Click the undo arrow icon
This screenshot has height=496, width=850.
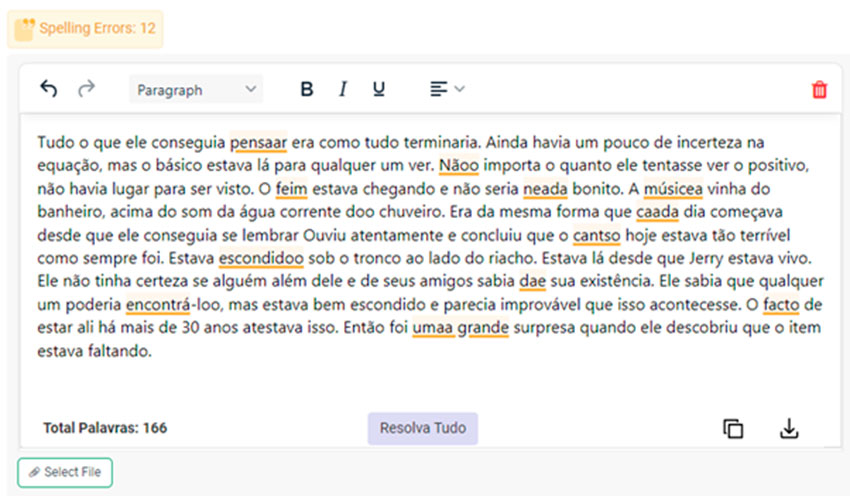(48, 89)
